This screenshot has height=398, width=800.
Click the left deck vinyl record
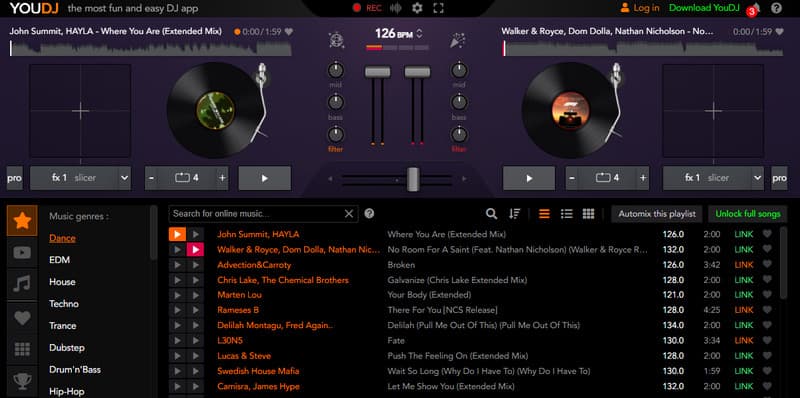[215, 110]
